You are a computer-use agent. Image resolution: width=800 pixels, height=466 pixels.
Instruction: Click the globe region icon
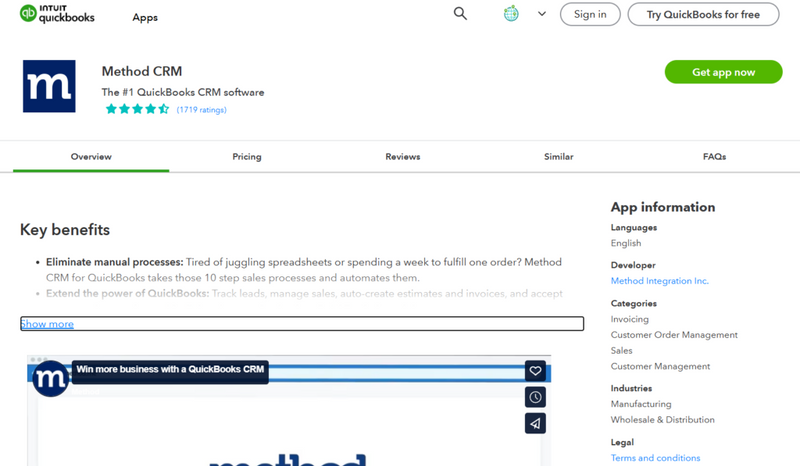point(511,14)
